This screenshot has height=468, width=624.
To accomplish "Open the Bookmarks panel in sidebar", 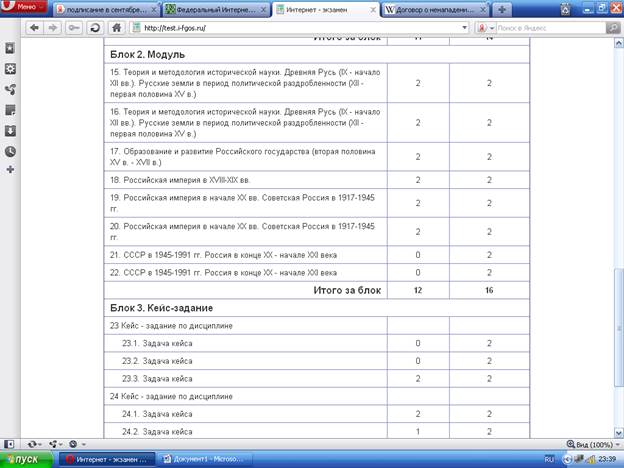I will [x=10, y=48].
